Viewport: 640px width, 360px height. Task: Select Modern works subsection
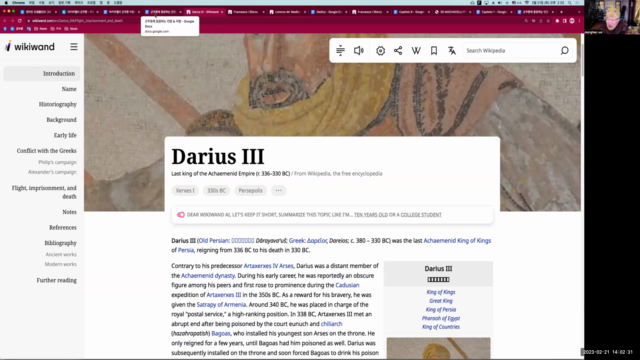click(x=61, y=264)
